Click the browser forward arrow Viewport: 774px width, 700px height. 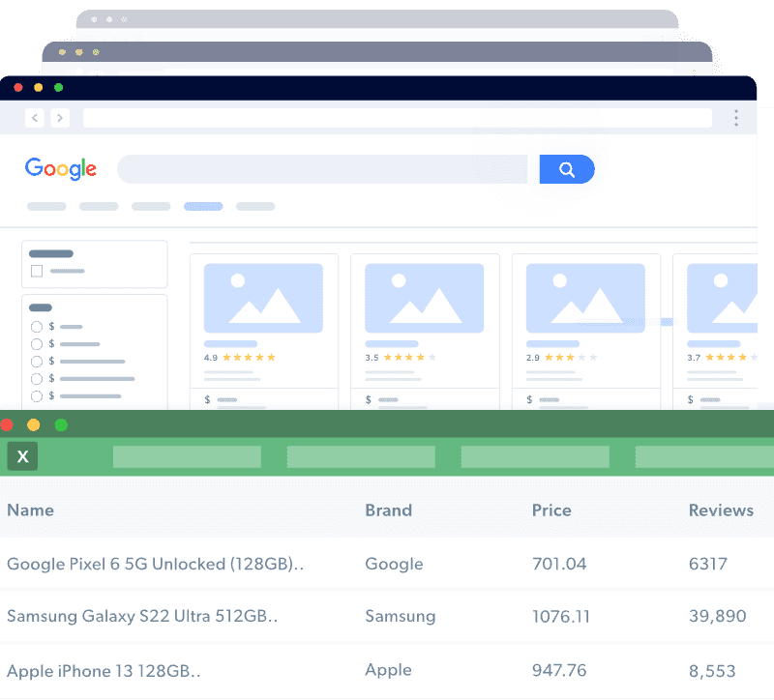click(x=60, y=118)
